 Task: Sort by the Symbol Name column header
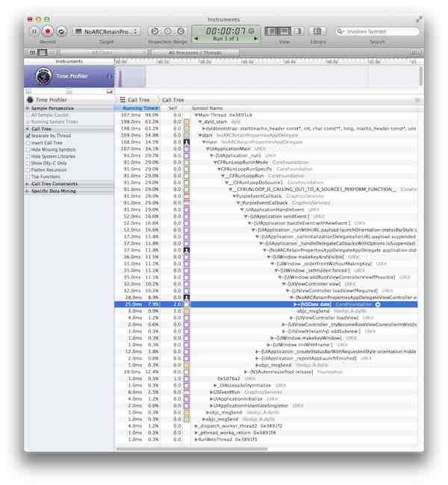click(x=207, y=108)
